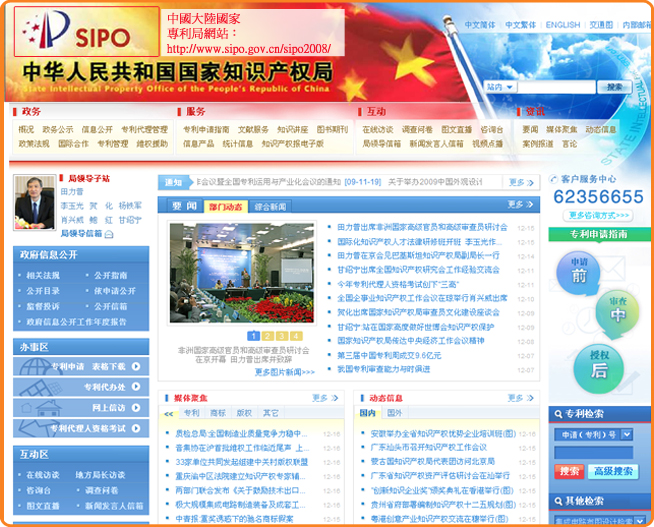This screenshot has height=527, width=654.
Task: Show news slide 2
Action: pos(268,336)
